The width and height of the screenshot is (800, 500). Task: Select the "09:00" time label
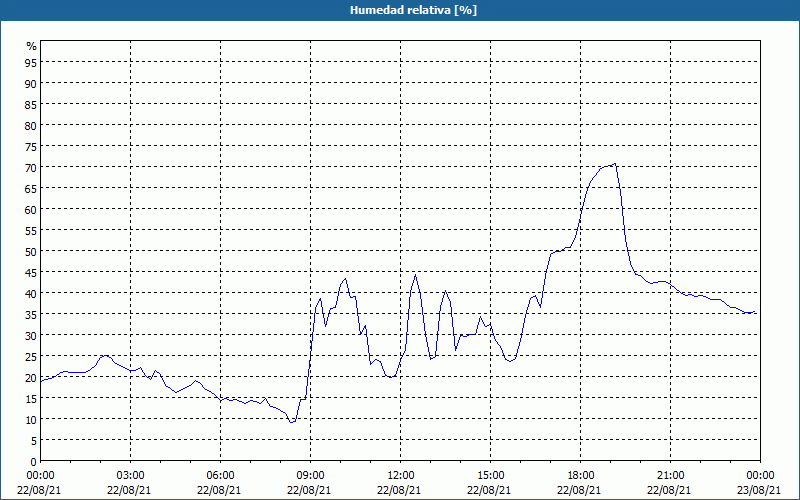tap(310, 476)
